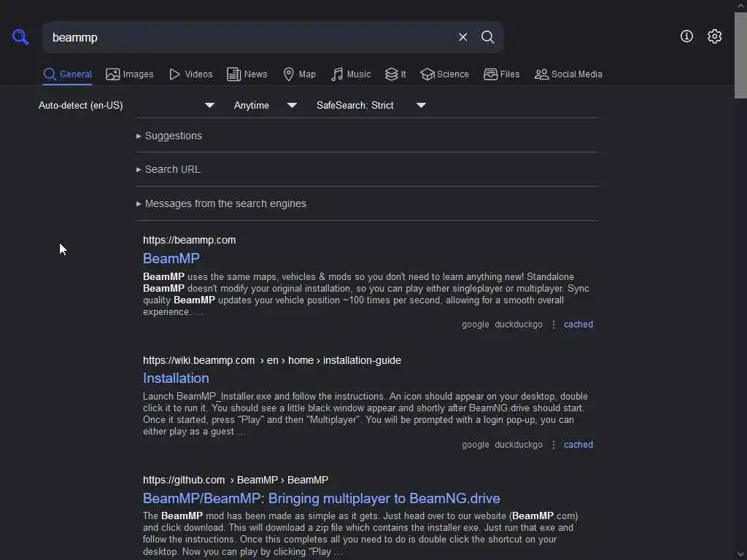Image resolution: width=747 pixels, height=560 pixels.
Task: Switch to the Videos tab
Action: coord(190,74)
